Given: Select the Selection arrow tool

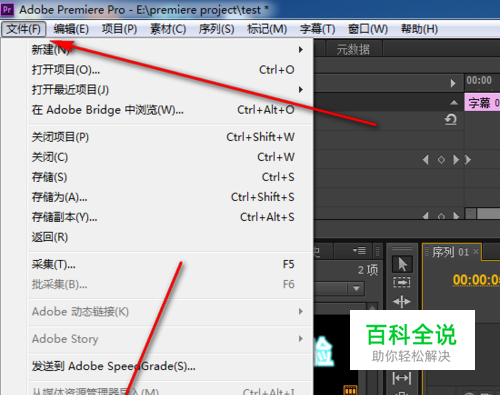Looking at the screenshot, I should click(x=402, y=264).
